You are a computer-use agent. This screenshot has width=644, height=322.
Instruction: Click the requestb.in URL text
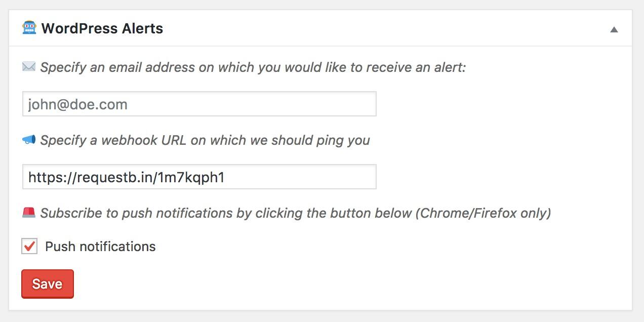click(127, 178)
